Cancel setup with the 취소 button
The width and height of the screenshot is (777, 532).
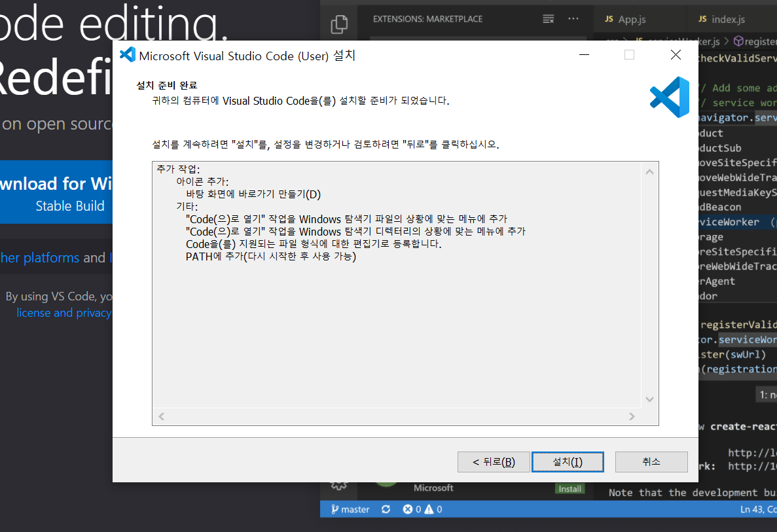[651, 462]
